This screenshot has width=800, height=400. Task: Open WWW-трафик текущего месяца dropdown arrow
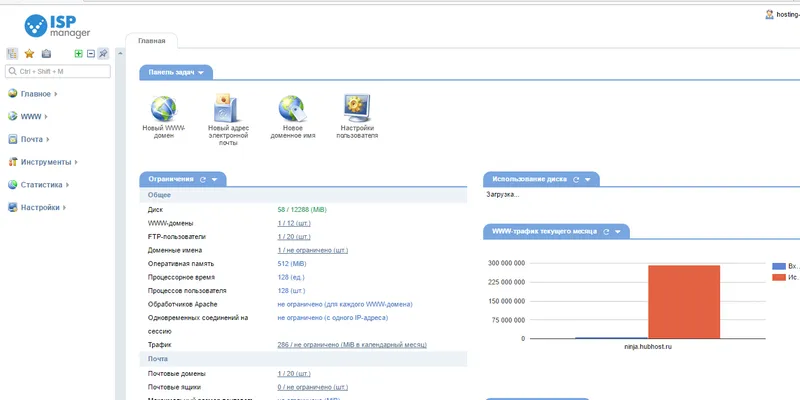[618, 232]
